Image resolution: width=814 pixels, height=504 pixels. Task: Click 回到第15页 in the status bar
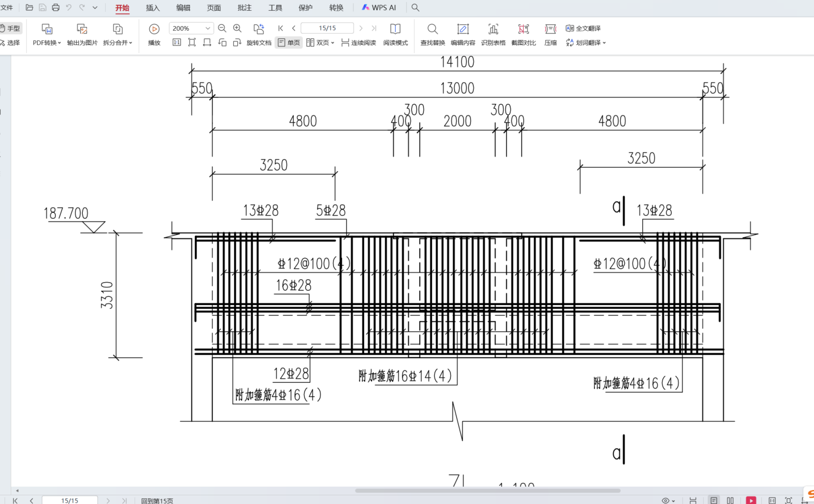[157, 501]
